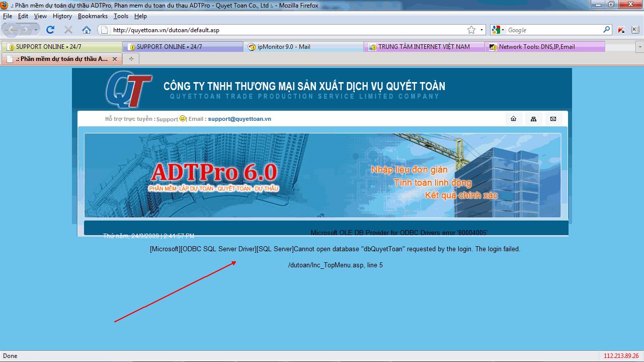Switch to first SUPPORT ONLINE 24/7 green tab
The width and height of the screenshot is (644, 362).
(x=61, y=47)
